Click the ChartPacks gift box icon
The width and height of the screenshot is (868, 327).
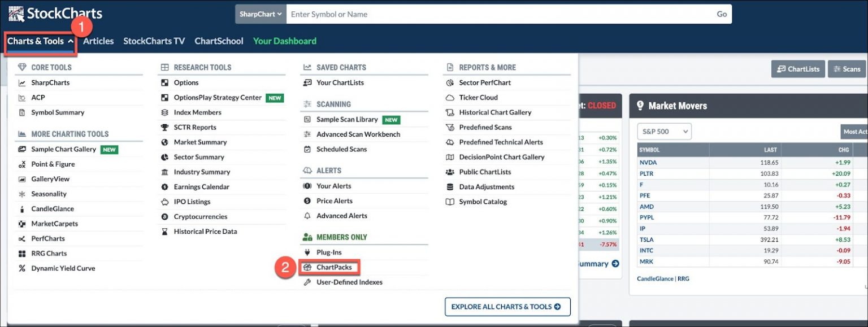[307, 267]
